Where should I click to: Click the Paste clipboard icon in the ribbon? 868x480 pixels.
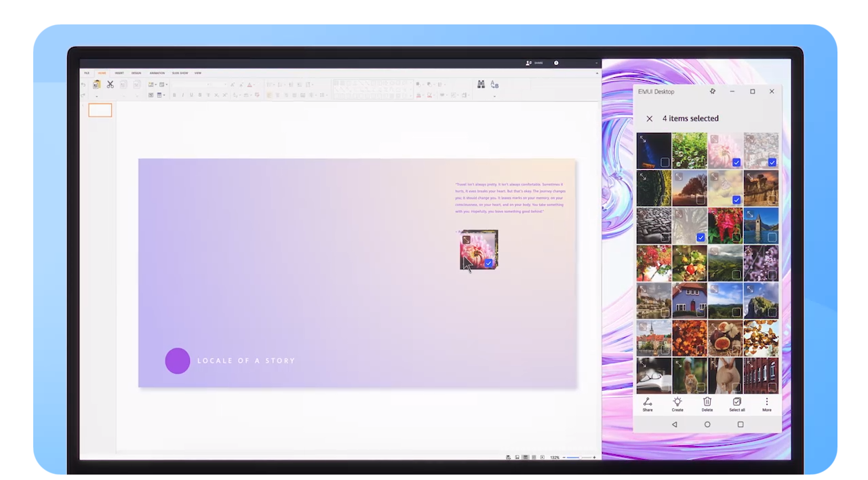pyautogui.click(x=97, y=84)
